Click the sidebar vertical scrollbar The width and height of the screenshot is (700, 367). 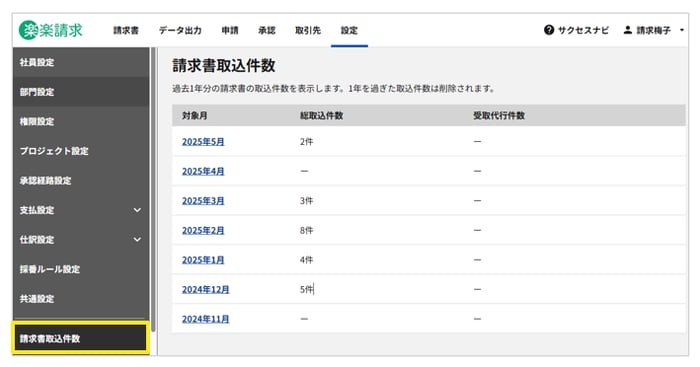tap(154, 190)
